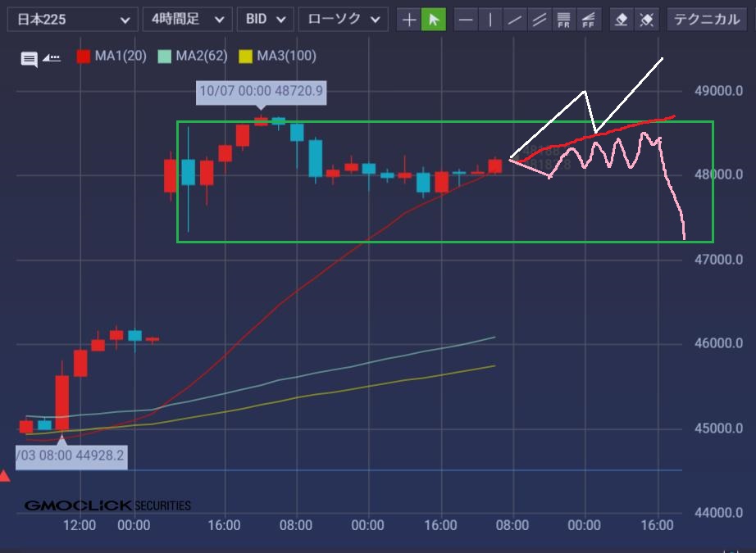Select the Fibonacci fan FF tool
The image size is (756, 553).
pos(588,20)
